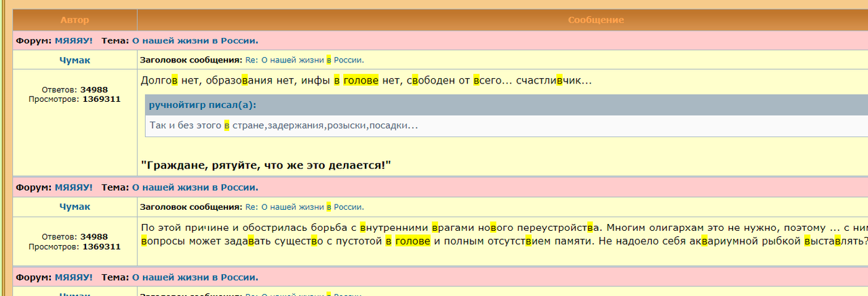Click 'Просмотров: 1369311' beside the 'Долгов нет' post
Image resolution: width=868 pixels, height=296 pixels.
[x=75, y=99]
